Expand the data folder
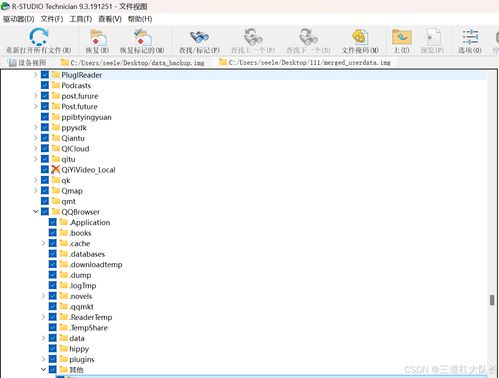The height and width of the screenshot is (378, 499). pos(43,338)
